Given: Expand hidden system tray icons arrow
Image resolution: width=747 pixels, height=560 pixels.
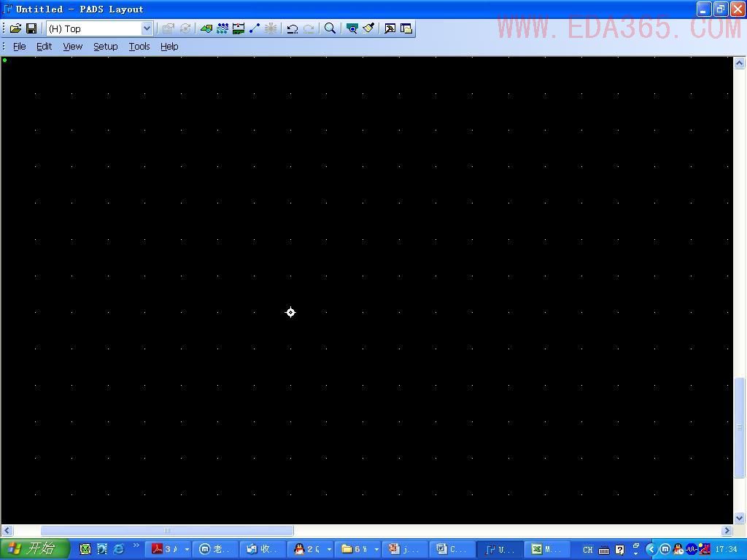Looking at the screenshot, I should [651, 550].
